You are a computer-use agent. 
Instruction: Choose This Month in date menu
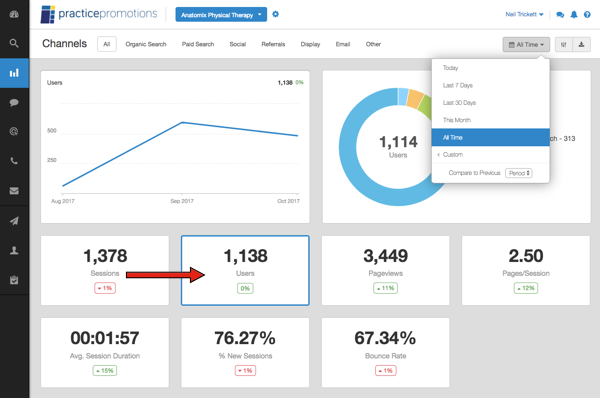tap(491, 120)
